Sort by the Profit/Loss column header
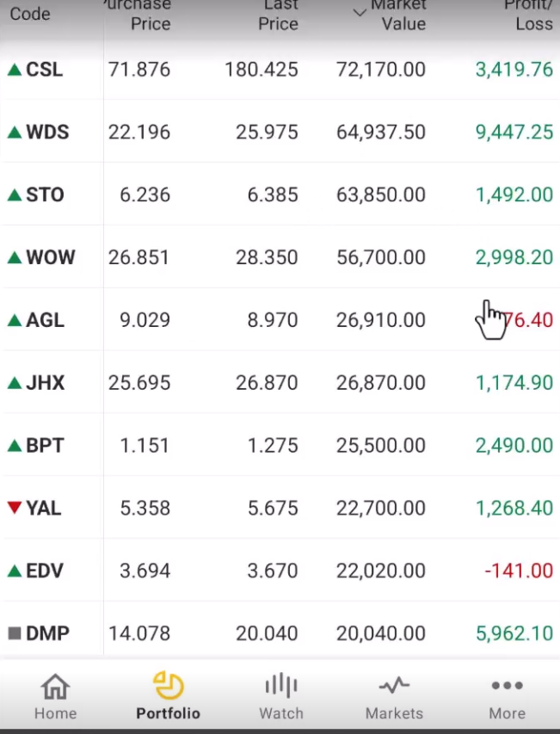 (x=528, y=15)
